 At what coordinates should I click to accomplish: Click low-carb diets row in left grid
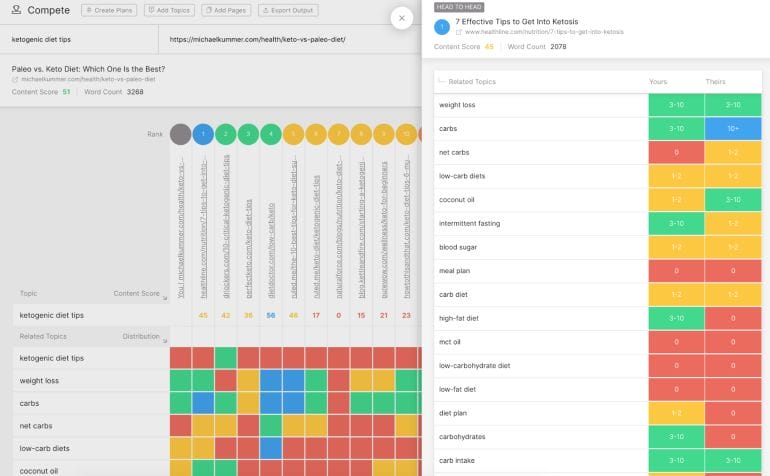click(x=217, y=448)
